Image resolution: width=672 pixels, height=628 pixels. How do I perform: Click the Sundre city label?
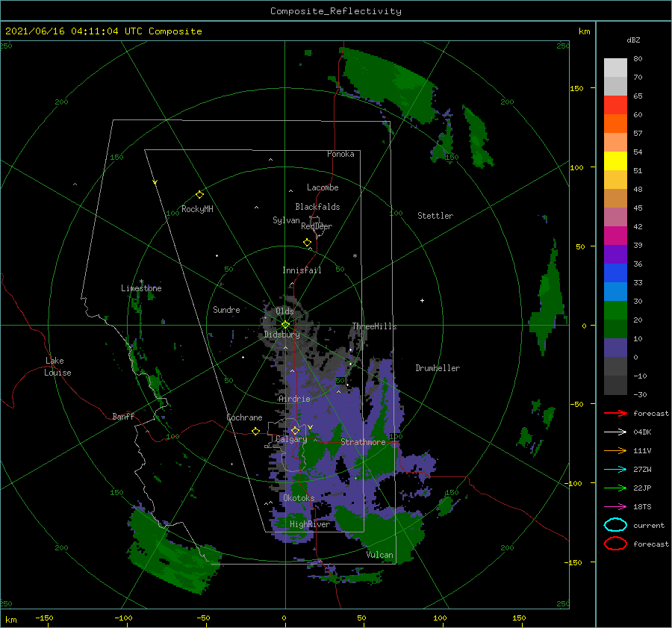tap(226, 309)
